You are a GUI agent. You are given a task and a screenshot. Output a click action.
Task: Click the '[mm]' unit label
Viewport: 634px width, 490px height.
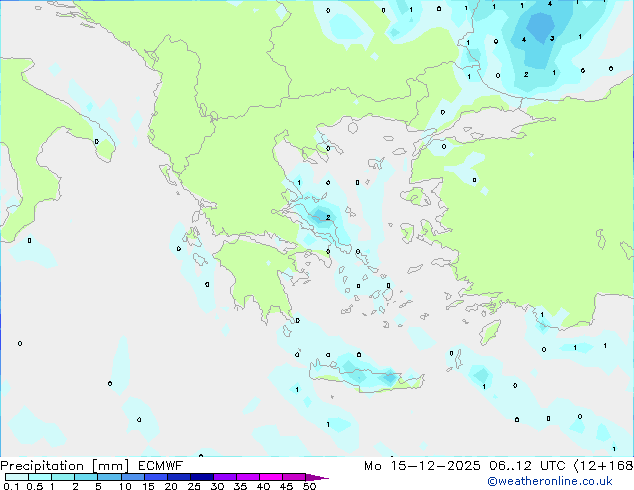110,466
